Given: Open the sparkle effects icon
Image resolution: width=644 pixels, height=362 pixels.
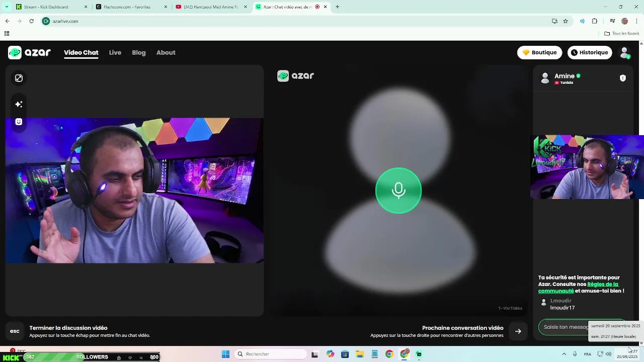Looking at the screenshot, I should (x=19, y=104).
